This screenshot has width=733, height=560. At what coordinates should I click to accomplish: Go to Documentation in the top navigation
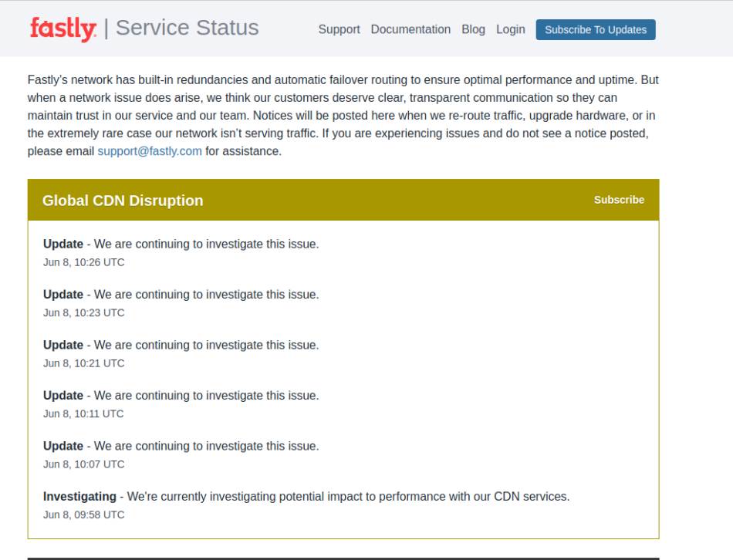[x=410, y=29]
